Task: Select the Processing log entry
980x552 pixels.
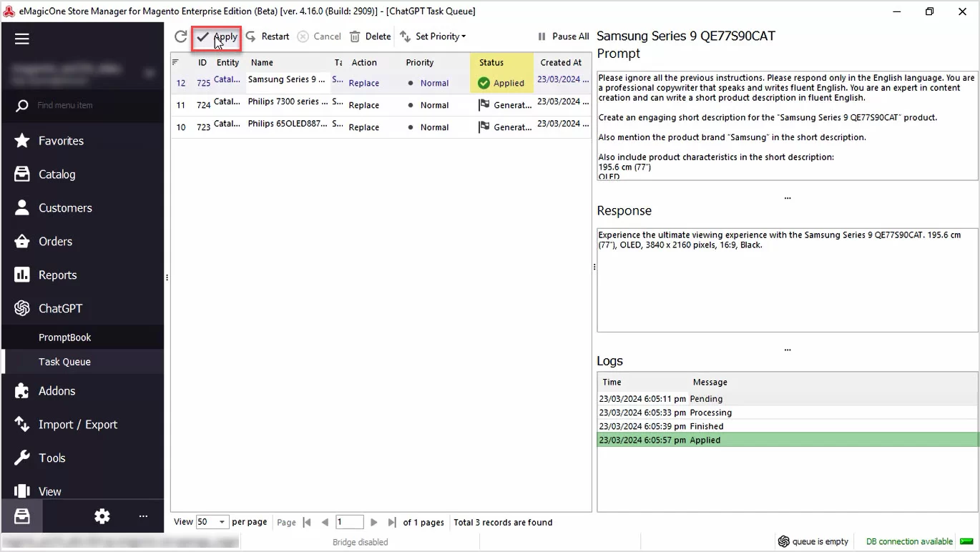Action: tap(788, 413)
